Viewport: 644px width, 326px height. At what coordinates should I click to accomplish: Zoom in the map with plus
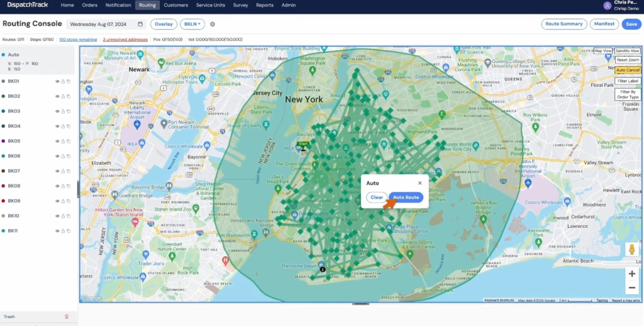pyautogui.click(x=631, y=274)
